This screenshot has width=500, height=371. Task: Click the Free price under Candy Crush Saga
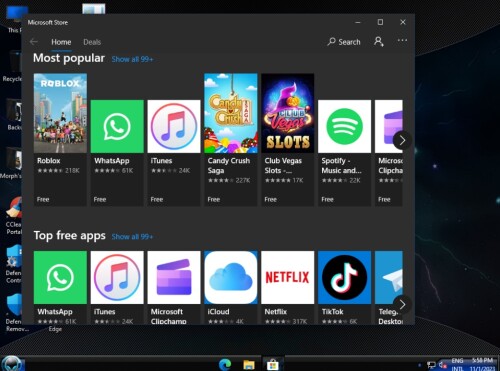click(214, 199)
